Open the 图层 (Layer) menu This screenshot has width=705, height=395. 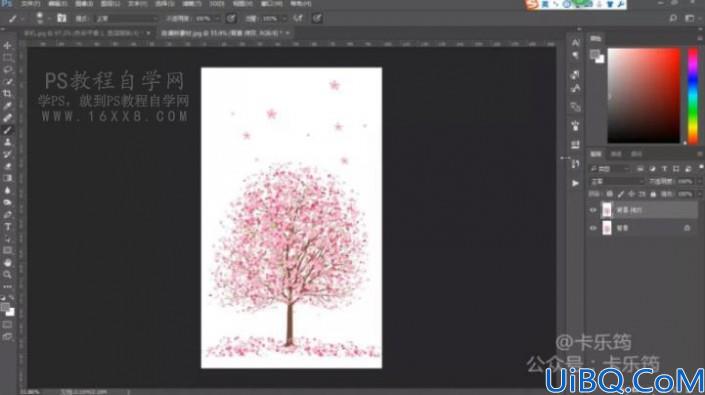point(110,4)
